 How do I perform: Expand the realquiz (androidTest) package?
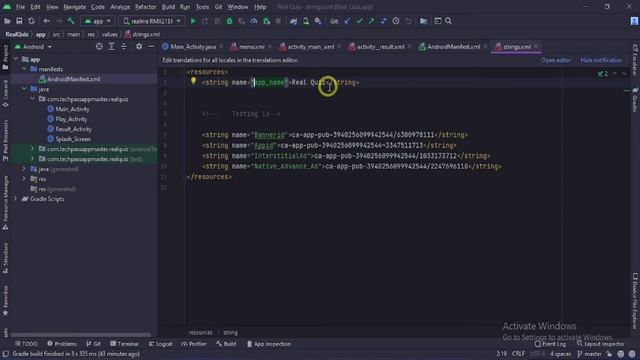coord(32,149)
